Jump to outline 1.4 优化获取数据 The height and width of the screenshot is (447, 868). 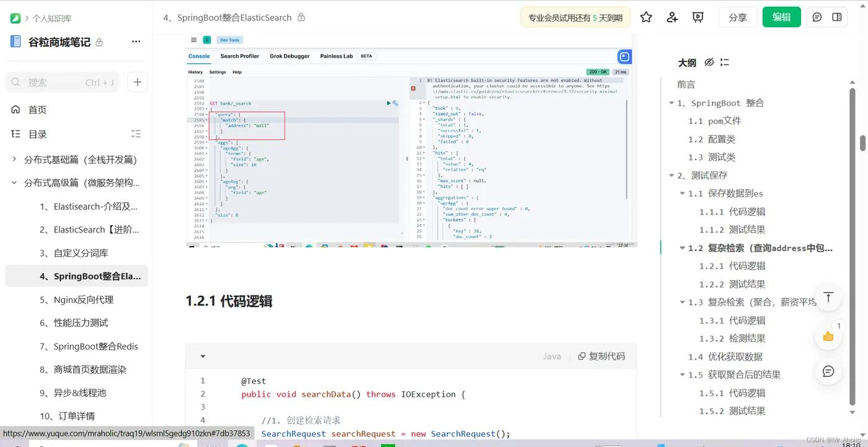[x=725, y=356]
